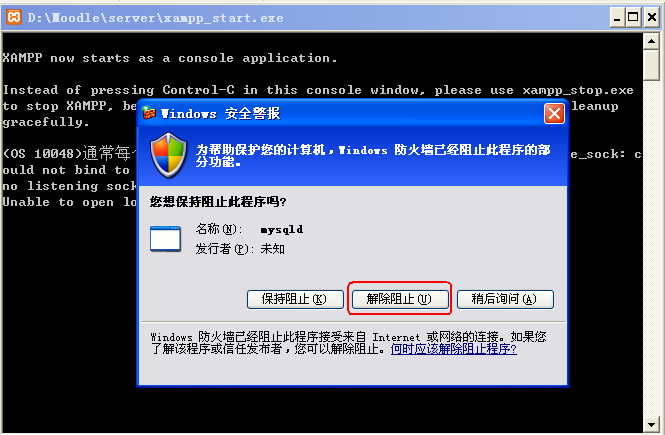The image size is (665, 435).
Task: Click the mysqld program name text
Action: tap(282, 229)
